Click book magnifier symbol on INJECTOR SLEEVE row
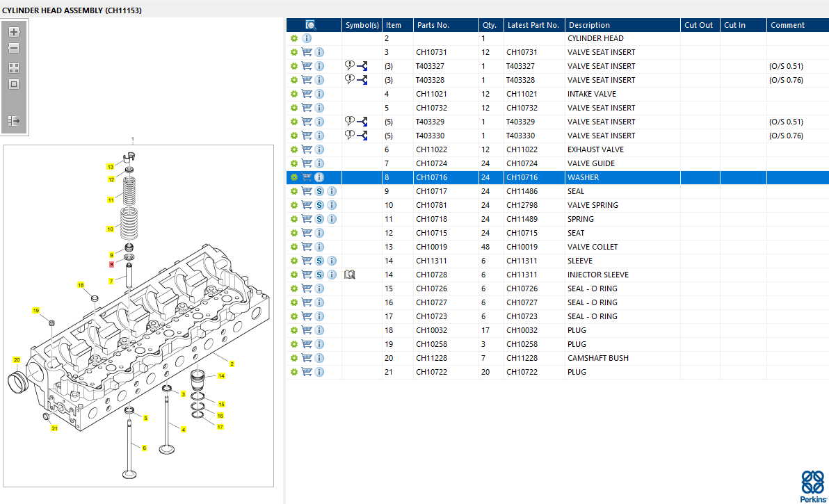Screen dimensions: 829x504 tap(350, 275)
